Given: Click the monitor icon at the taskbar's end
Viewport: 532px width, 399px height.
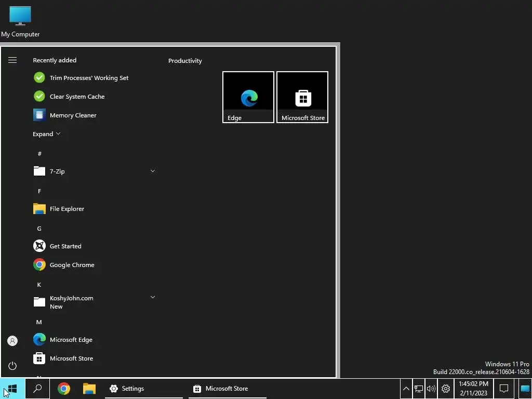Looking at the screenshot, I should [x=525, y=389].
